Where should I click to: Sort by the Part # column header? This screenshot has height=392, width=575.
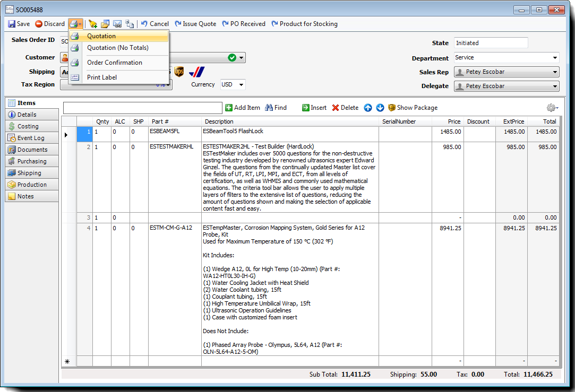[x=175, y=121]
